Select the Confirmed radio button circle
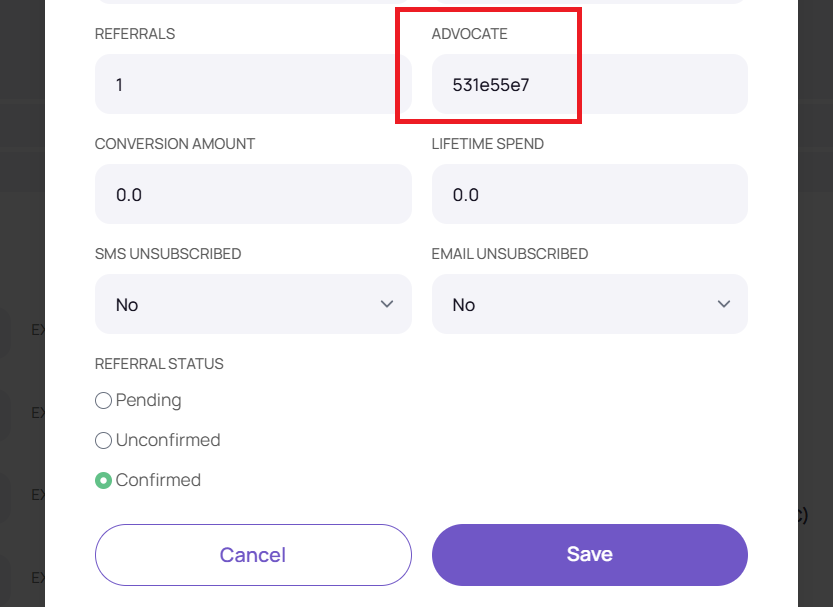Screen dimensions: 833x607 (103, 480)
